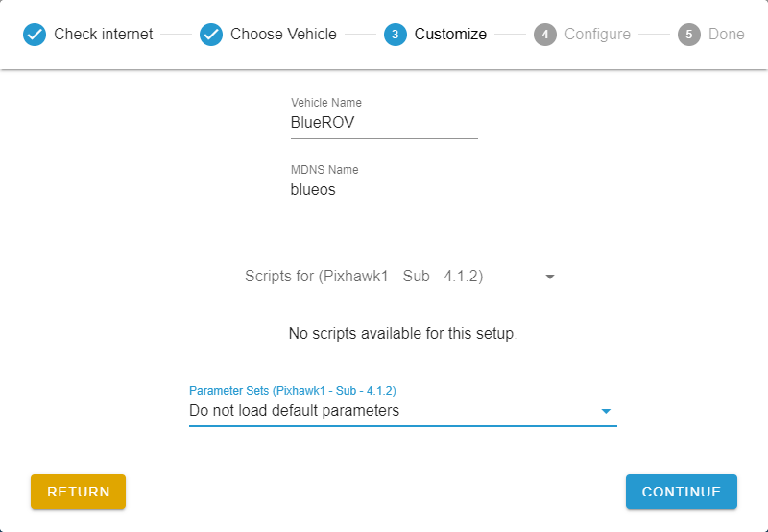Click the step 4 number circle
The image size is (768, 532).
tap(545, 35)
